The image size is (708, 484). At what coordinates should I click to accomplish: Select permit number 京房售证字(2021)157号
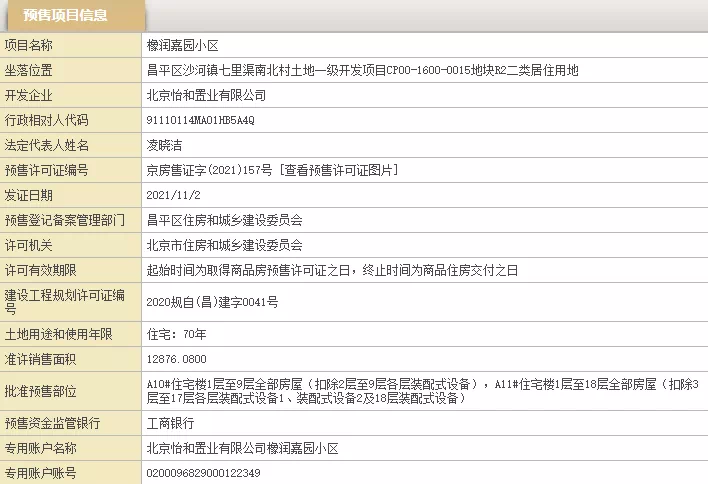tap(210, 170)
